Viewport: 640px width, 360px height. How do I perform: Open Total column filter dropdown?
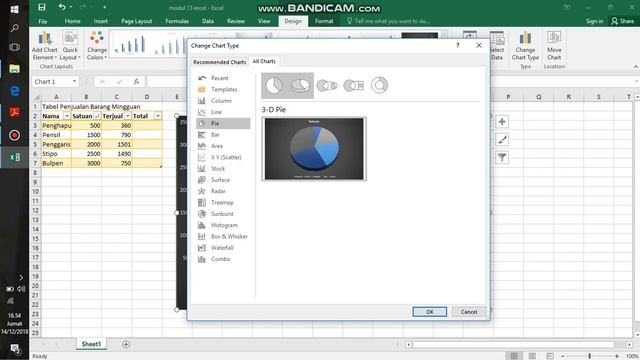[158, 116]
